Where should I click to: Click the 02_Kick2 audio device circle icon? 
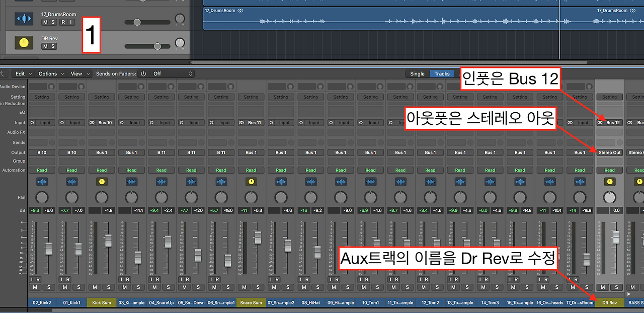[x=51, y=87]
